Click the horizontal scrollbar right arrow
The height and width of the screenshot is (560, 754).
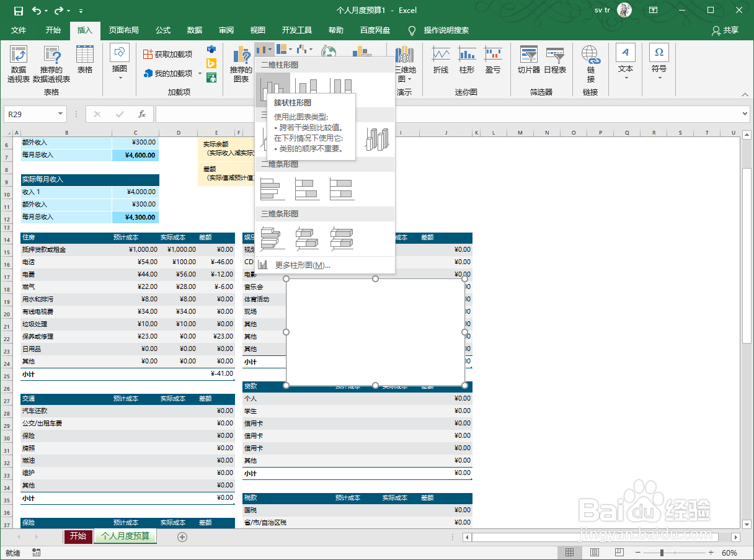click(x=735, y=537)
